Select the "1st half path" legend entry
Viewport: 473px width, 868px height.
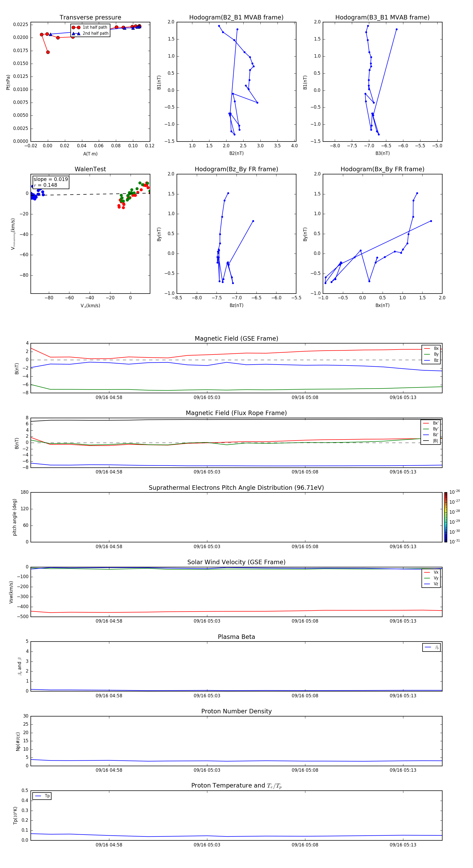coord(90,27)
